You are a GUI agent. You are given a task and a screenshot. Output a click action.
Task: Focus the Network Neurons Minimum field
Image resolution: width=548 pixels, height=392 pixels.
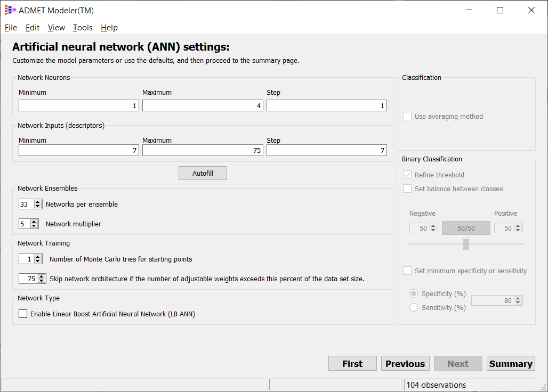[x=79, y=106]
